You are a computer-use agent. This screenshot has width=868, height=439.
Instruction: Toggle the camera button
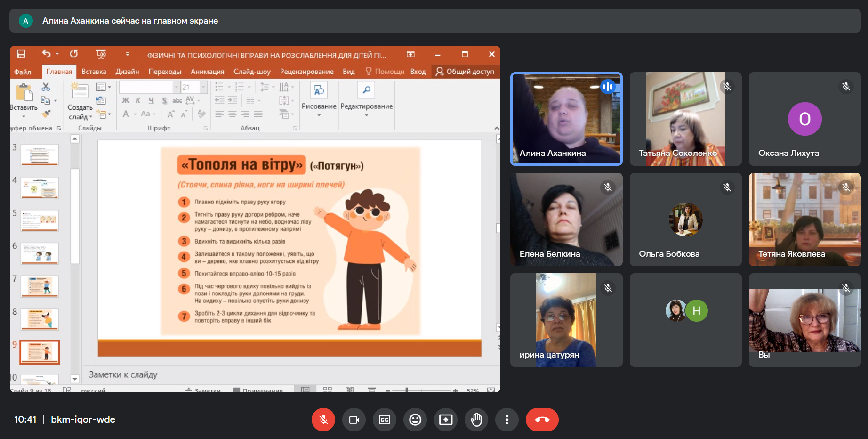point(354,420)
